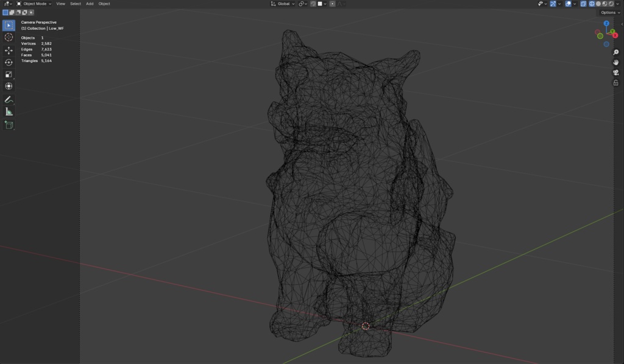624x364 pixels.
Task: Switch to solid shading
Action: [x=598, y=4]
